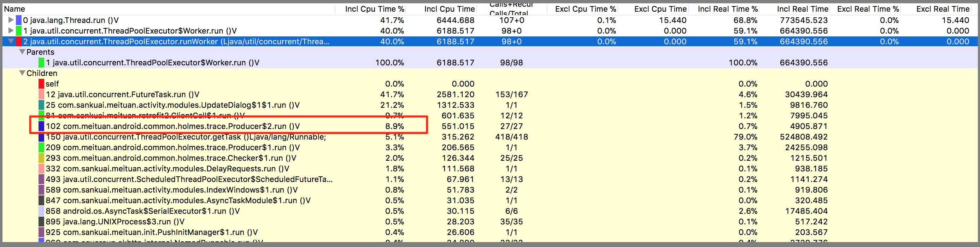The height and width of the screenshot is (247, 980).
Task: Click the Children label
Action: point(42,73)
